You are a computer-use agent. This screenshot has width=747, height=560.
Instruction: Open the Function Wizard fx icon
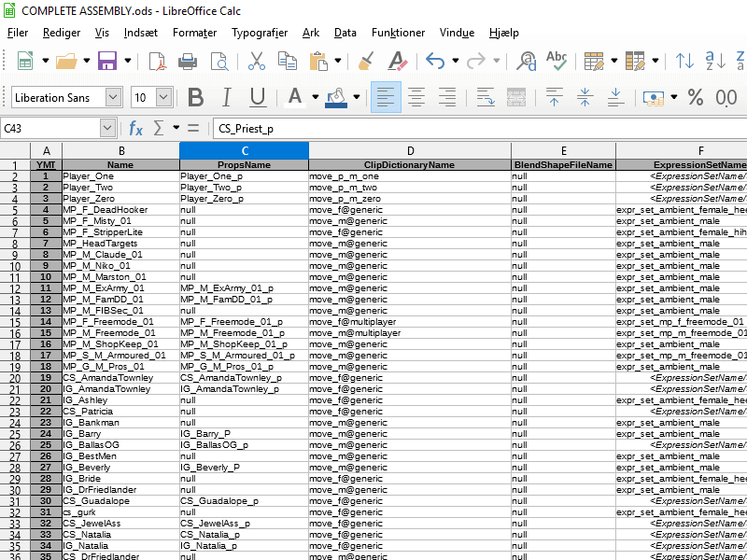point(135,129)
